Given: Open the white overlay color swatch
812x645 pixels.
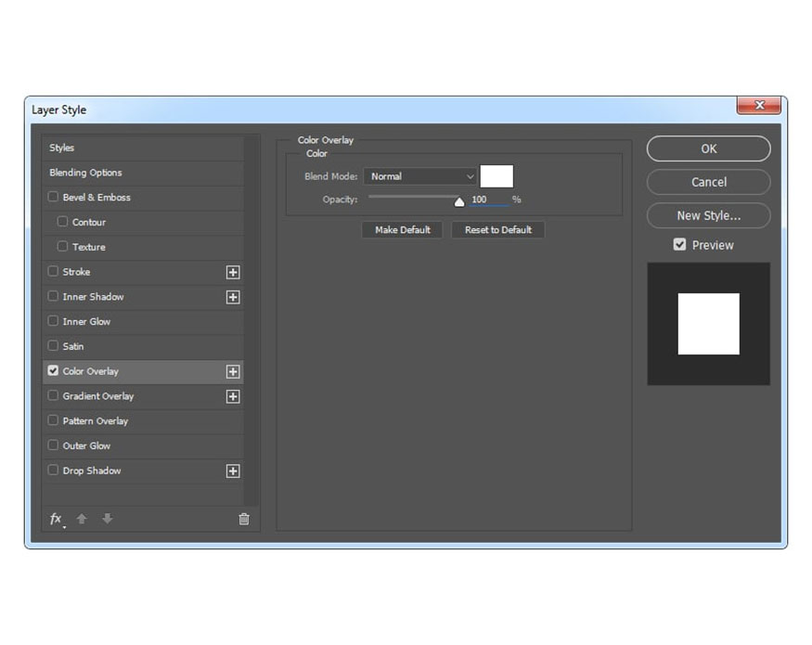Looking at the screenshot, I should click(496, 176).
